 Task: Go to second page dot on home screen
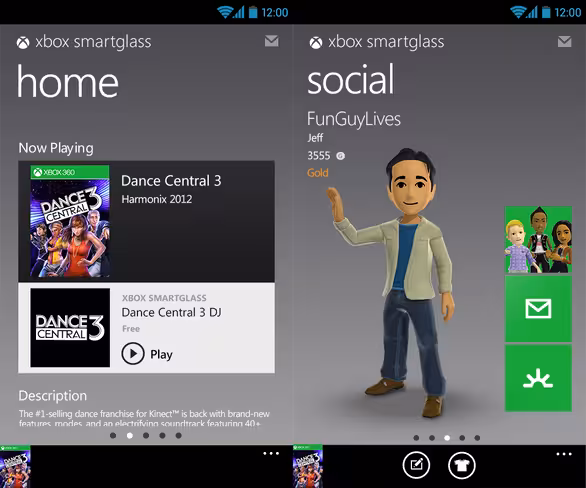130,435
